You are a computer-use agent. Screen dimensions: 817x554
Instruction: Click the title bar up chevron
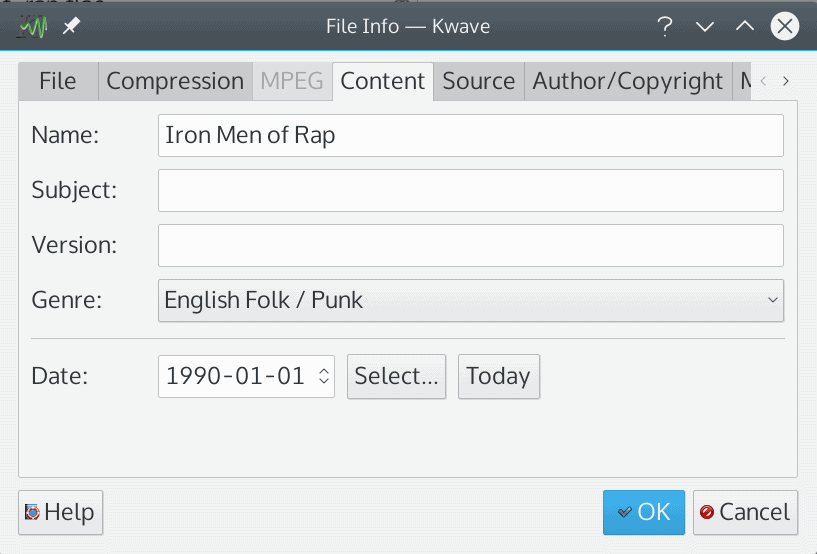pos(745,26)
